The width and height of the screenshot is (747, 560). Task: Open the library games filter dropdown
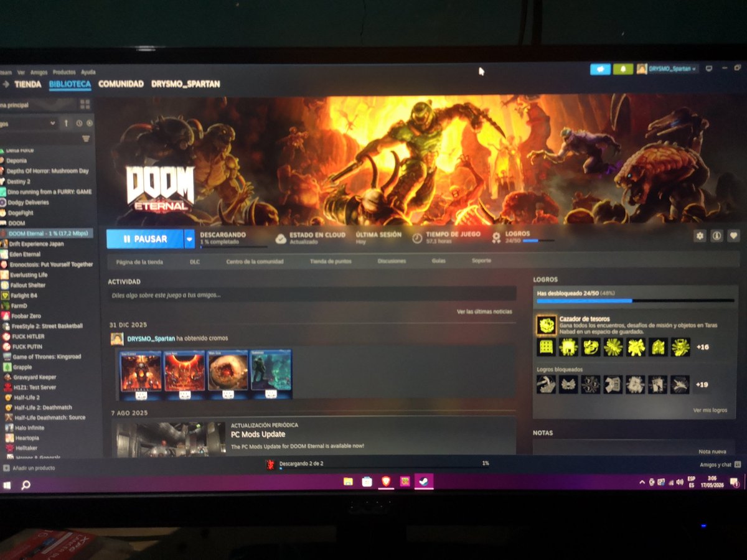29,123
